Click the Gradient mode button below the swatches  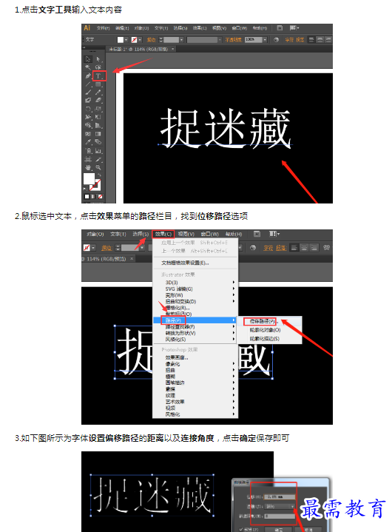click(93, 196)
